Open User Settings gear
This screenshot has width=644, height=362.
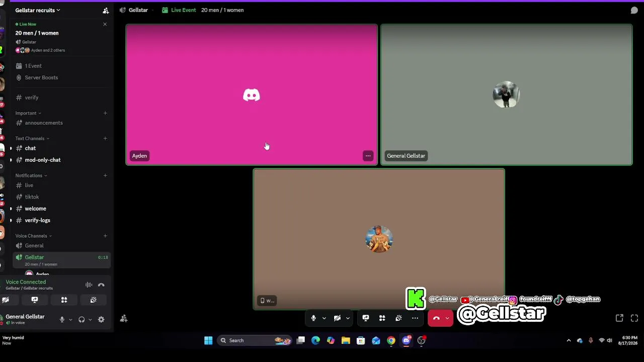101,320
